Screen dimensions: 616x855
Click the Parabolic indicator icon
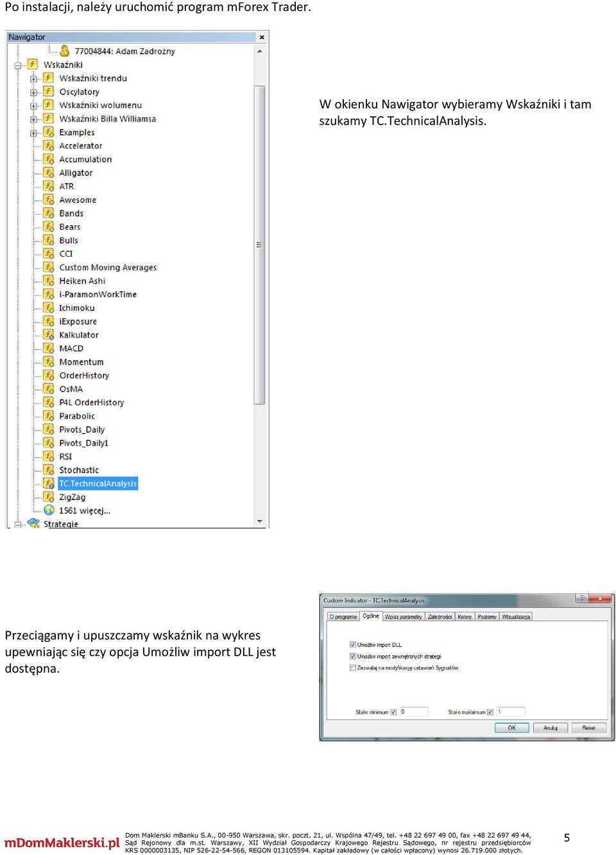point(49,416)
